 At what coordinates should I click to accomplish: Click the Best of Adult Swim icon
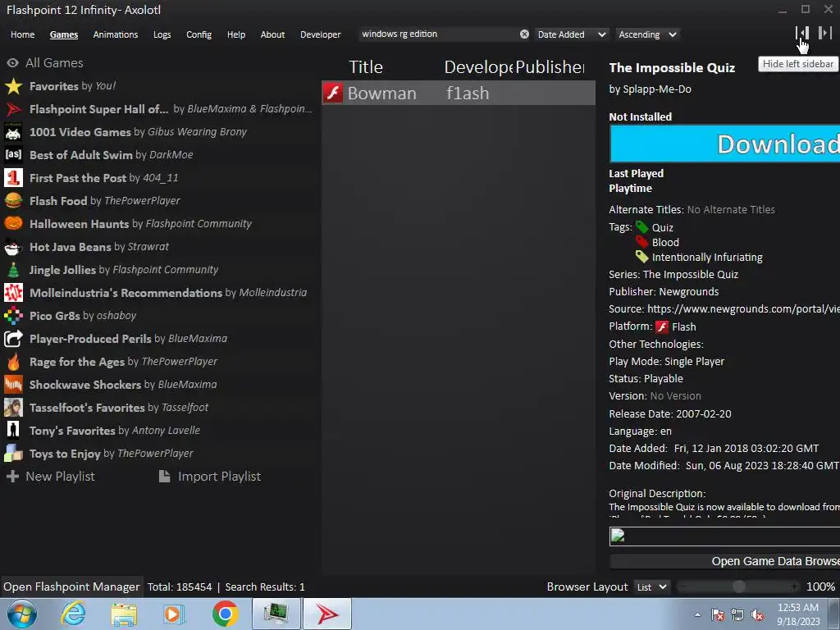(13, 155)
